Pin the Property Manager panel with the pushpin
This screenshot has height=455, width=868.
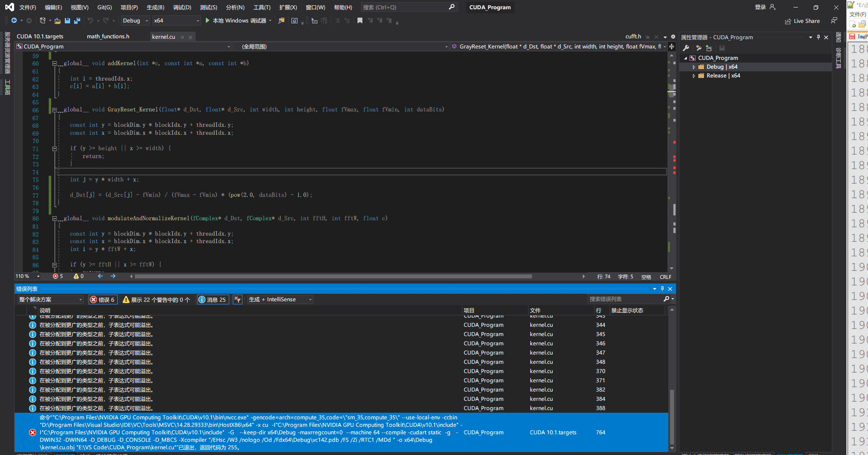point(818,37)
